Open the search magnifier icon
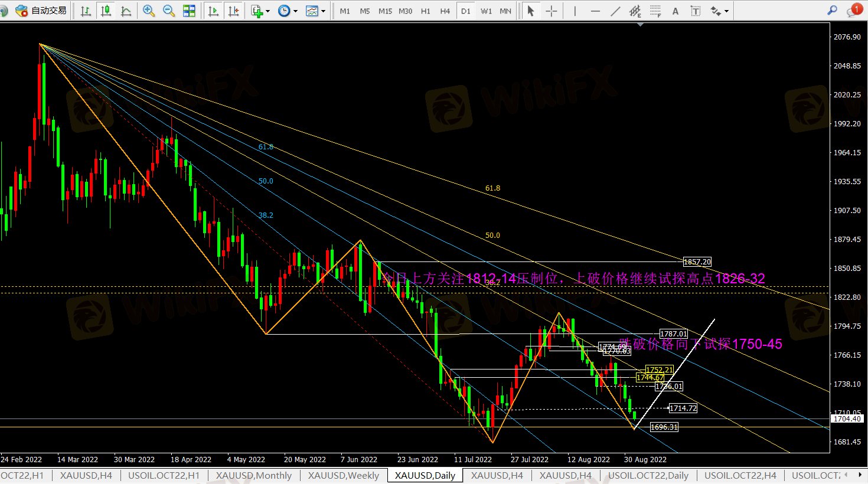 [x=832, y=11]
